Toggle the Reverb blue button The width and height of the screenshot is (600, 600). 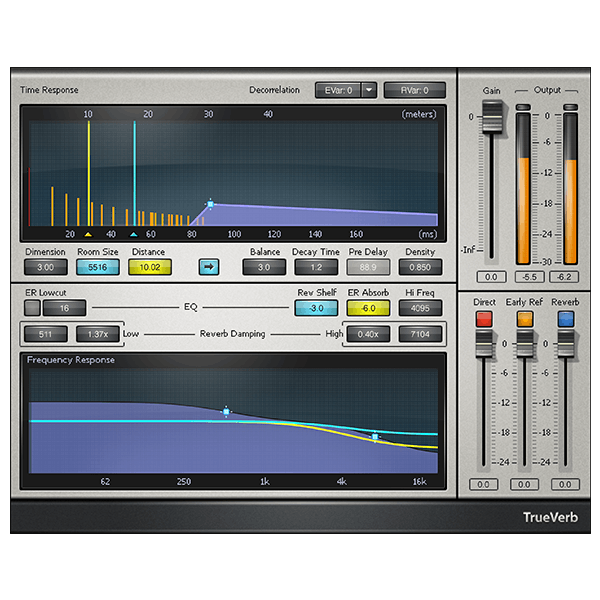coord(565,318)
